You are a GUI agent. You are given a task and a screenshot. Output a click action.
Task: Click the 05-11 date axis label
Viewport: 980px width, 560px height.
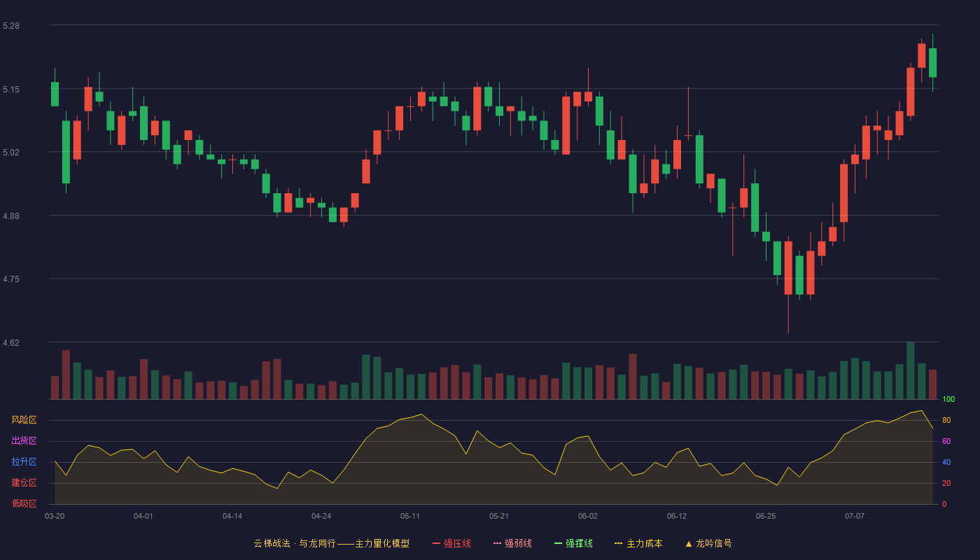click(410, 516)
